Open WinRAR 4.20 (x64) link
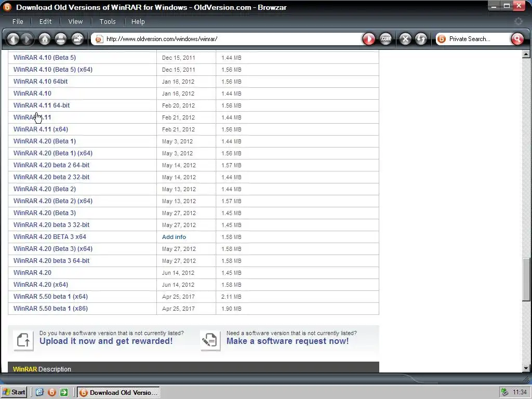 (41, 285)
